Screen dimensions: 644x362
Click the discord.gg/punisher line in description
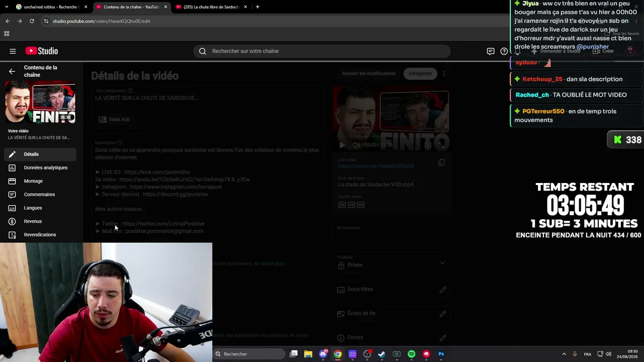pos(152,194)
